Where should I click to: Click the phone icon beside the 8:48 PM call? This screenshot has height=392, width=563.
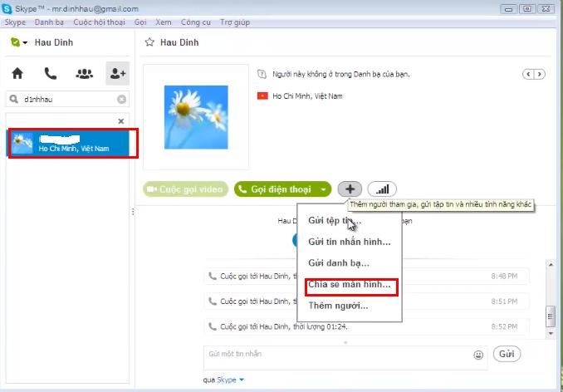pos(213,276)
